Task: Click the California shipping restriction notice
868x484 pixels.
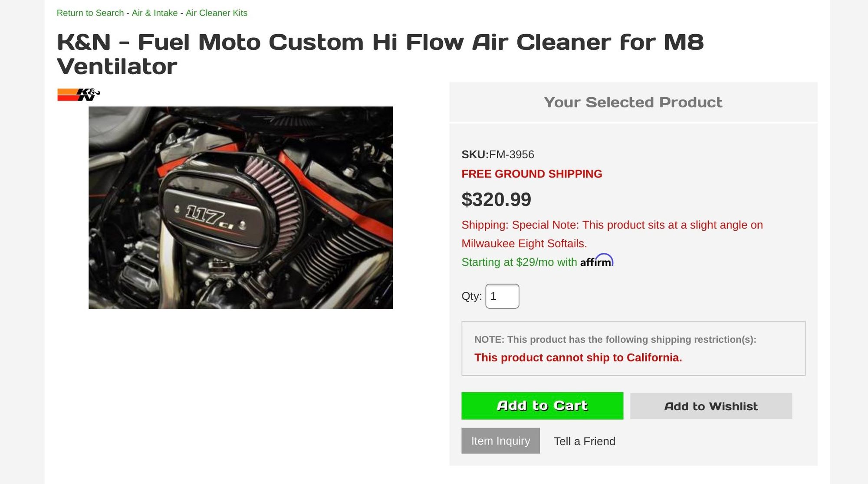Action: pyautogui.click(x=578, y=357)
